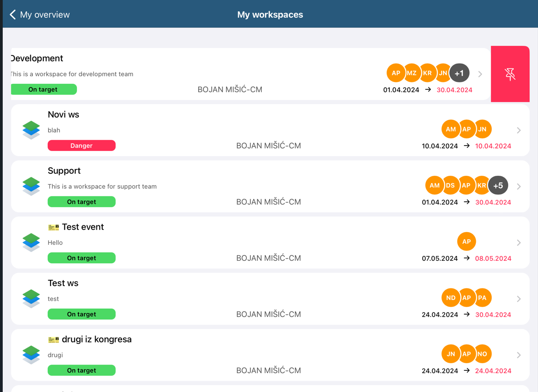Tap the unpin icon on Development workspace
Screen dimensions: 538x392
(510, 74)
